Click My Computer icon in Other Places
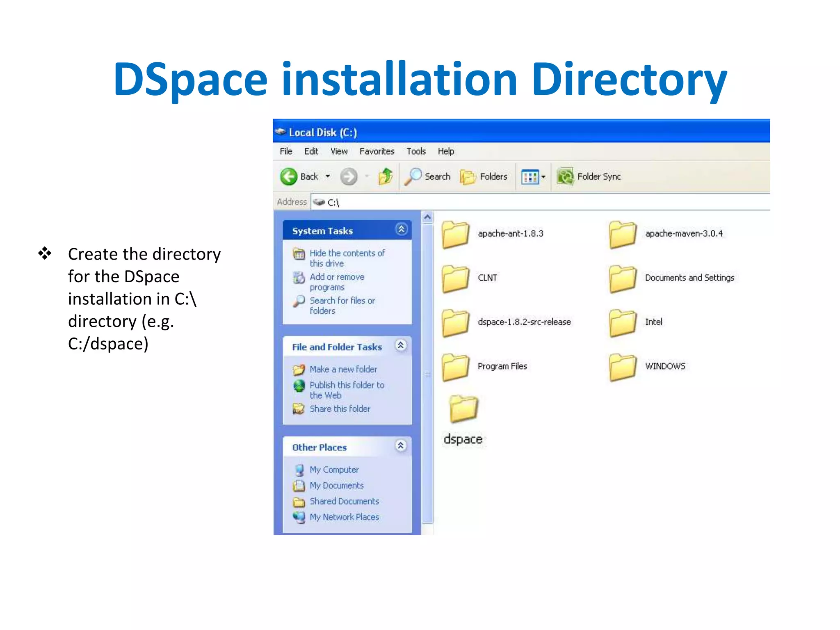840x630 pixels. [x=299, y=470]
